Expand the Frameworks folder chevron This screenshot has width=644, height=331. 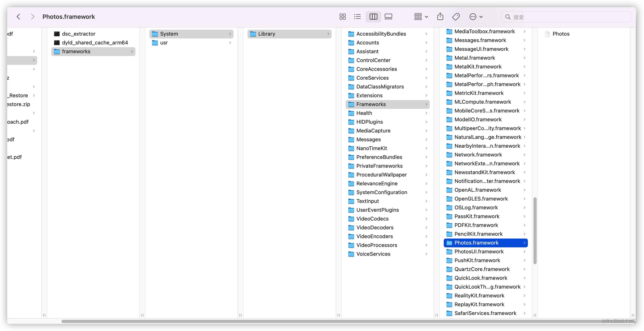coord(426,104)
